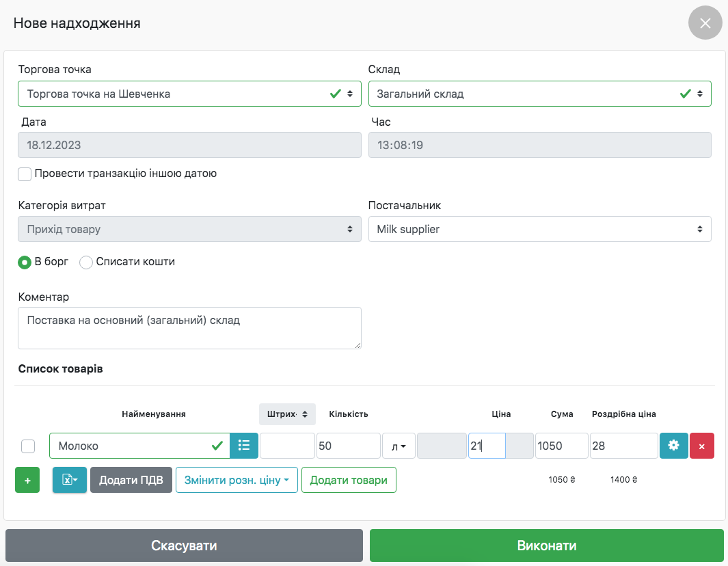The image size is (728, 566).
Task: Close the Нове надходження dialog
Action: [x=705, y=23]
